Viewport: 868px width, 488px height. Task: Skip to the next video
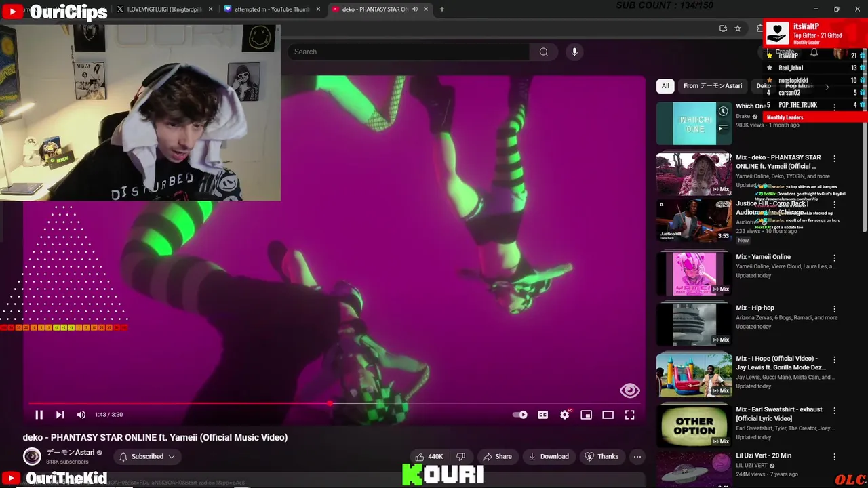[x=60, y=415]
